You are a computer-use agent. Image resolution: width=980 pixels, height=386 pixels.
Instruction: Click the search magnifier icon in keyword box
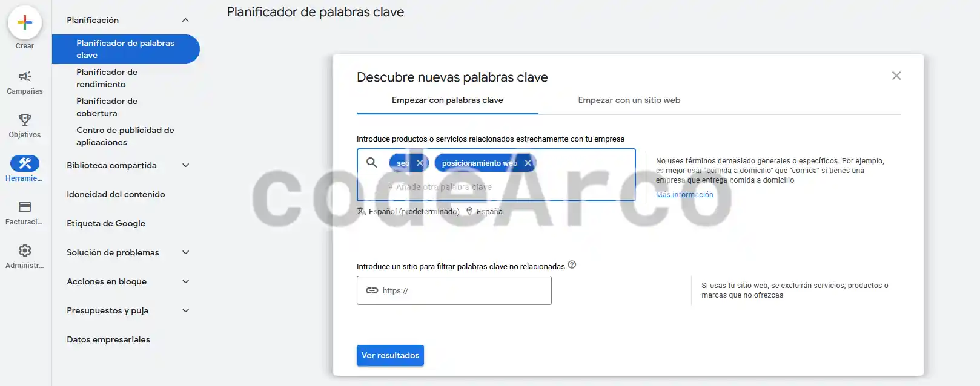(x=372, y=162)
